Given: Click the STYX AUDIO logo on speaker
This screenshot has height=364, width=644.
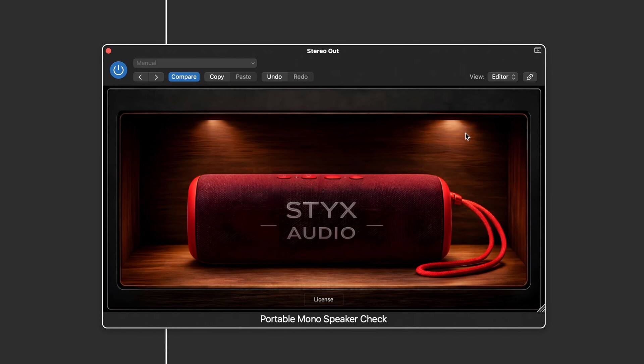Looking at the screenshot, I should tap(321, 220).
